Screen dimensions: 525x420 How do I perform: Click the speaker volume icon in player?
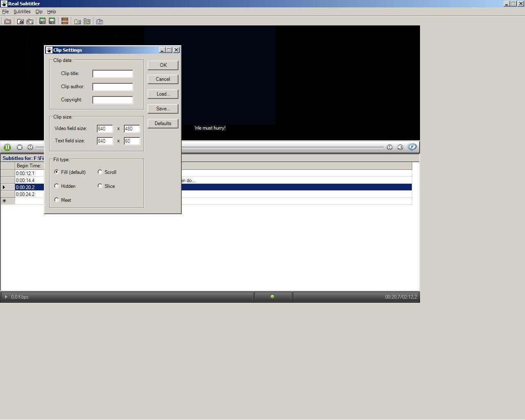tap(400, 147)
